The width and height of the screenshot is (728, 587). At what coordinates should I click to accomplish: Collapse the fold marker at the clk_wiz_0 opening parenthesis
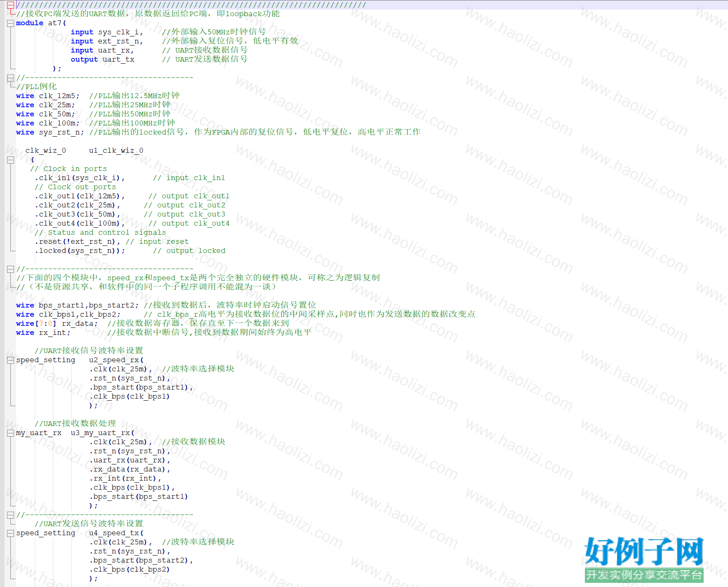pos(11,160)
